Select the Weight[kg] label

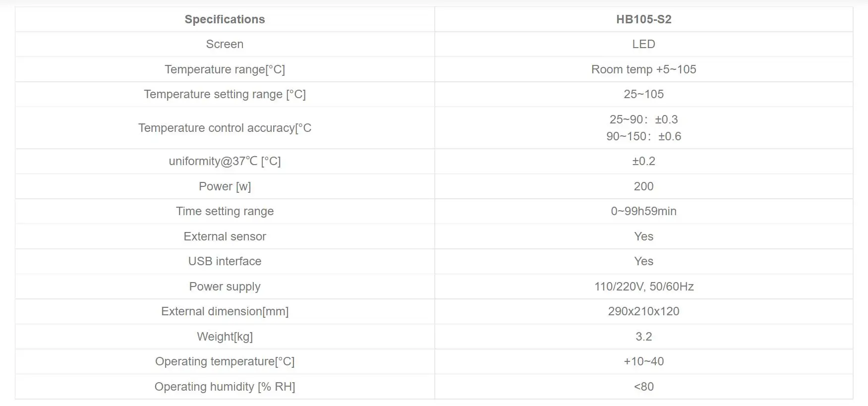[225, 337]
